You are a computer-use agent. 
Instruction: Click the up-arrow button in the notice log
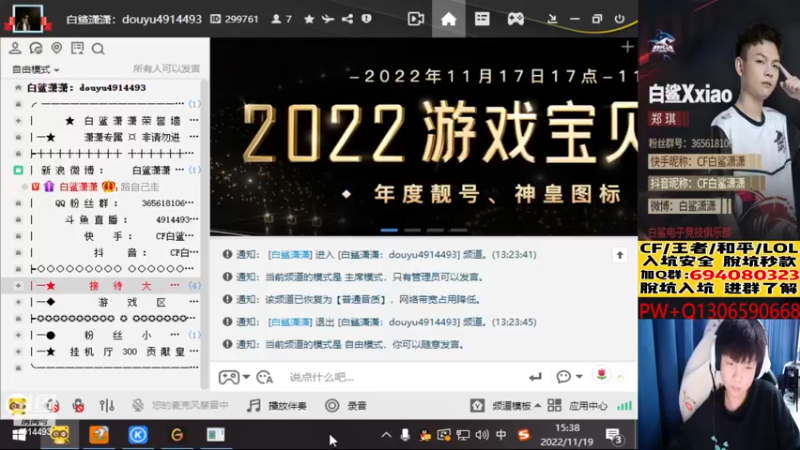pyautogui.click(x=620, y=255)
